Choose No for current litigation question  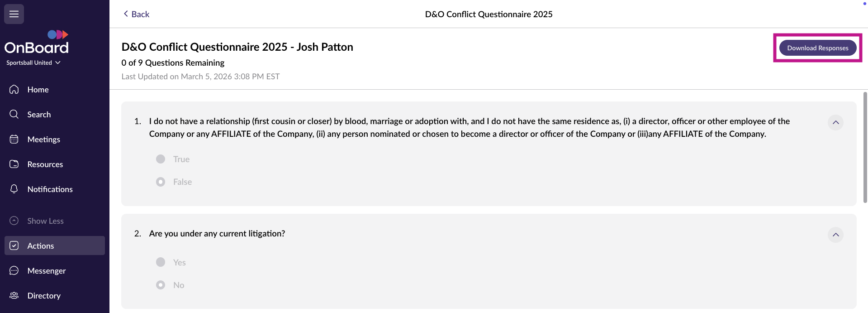[x=161, y=285]
